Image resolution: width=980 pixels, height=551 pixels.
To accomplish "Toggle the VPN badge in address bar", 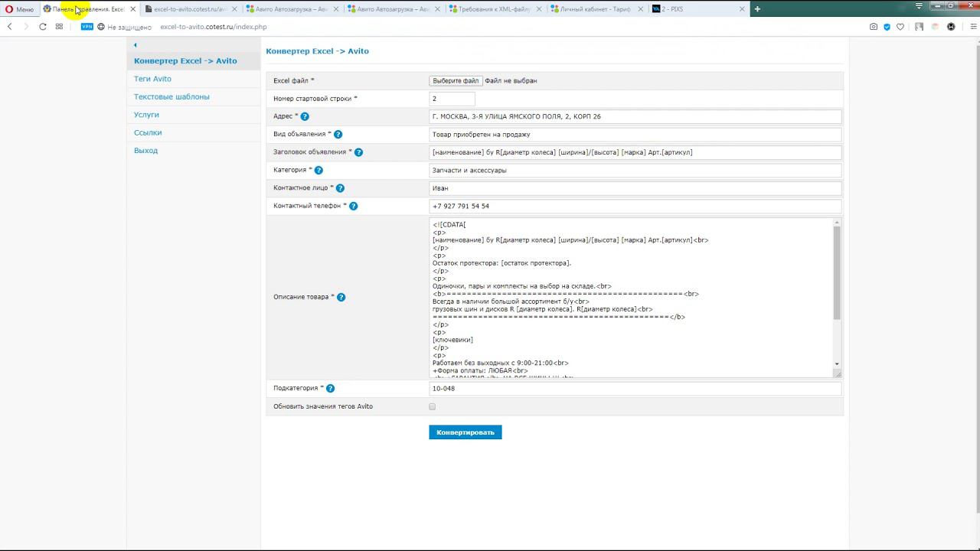I will pos(87,27).
